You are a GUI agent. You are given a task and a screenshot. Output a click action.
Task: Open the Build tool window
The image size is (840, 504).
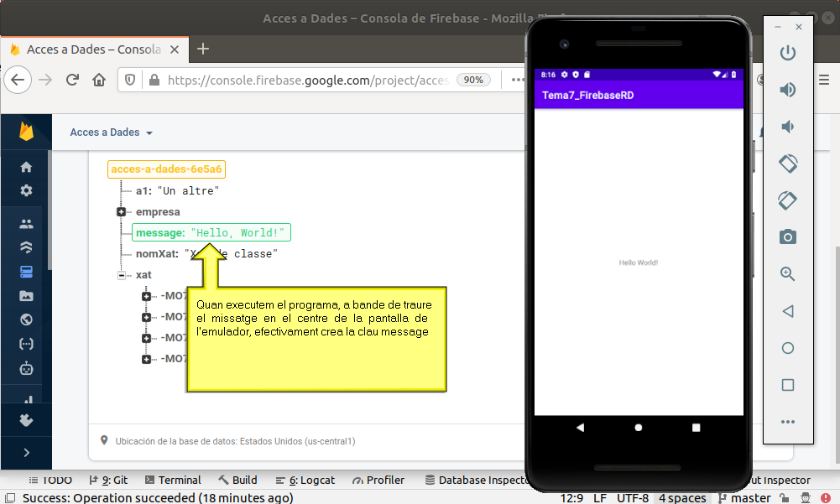[237, 481]
